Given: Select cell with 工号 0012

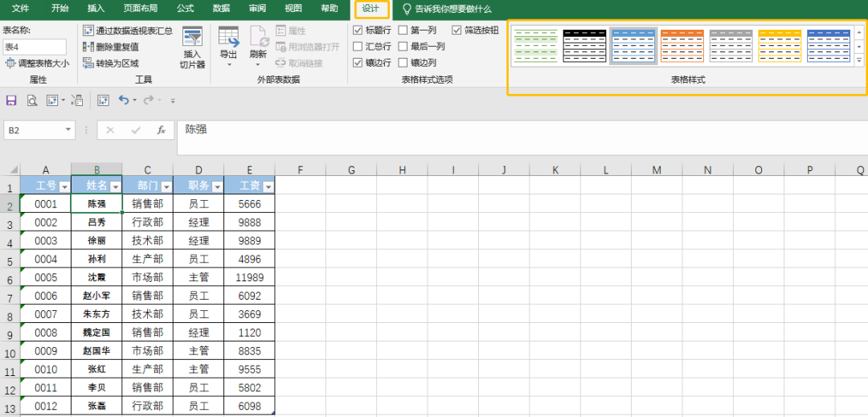Looking at the screenshot, I should click(x=46, y=406).
